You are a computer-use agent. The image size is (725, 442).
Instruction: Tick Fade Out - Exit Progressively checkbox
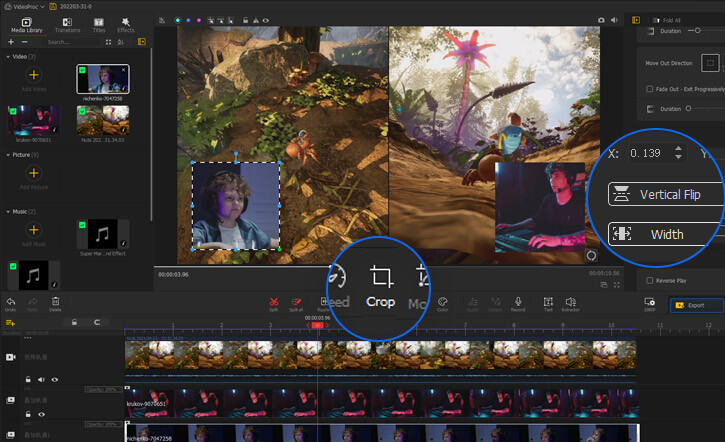point(651,89)
